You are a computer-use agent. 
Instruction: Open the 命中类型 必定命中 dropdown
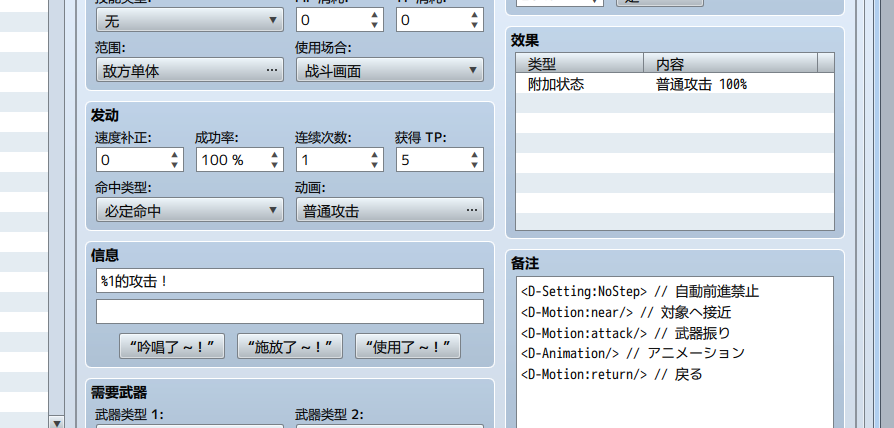[x=189, y=210]
